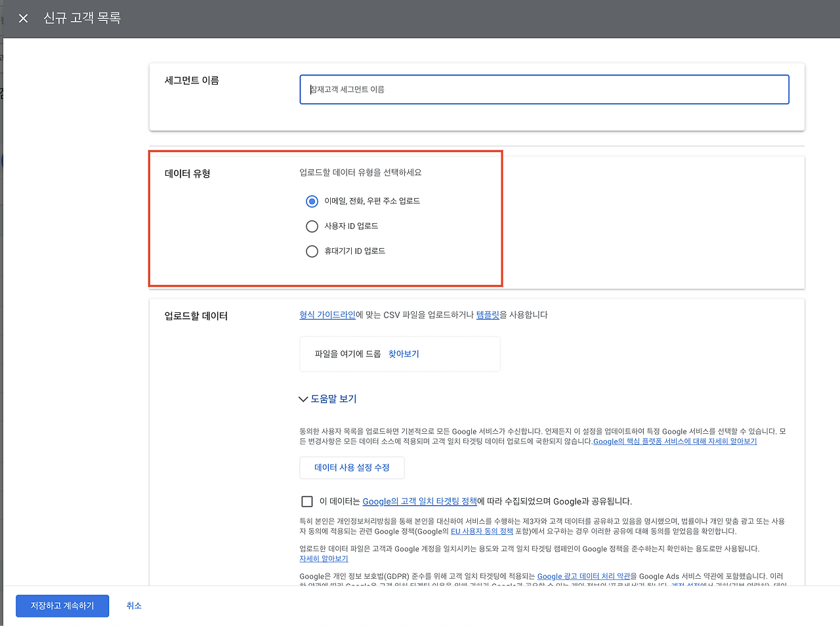This screenshot has height=626, width=840.
Task: Click the 업로드할 데이터 label
Action: [196, 316]
